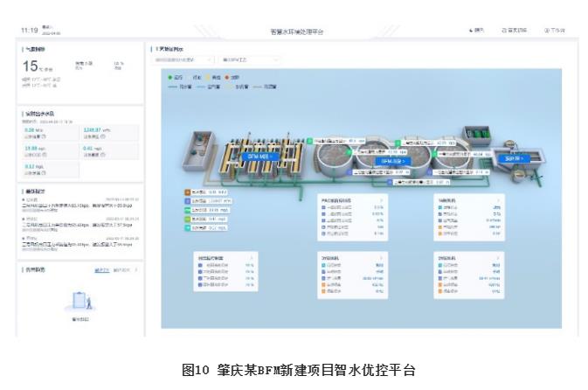Toggle the green running status legend item

click(171, 77)
